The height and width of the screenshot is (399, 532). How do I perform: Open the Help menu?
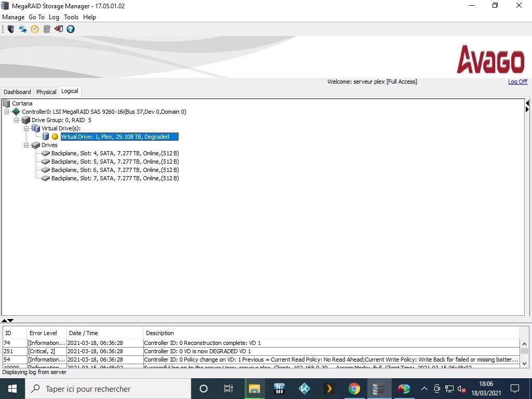[89, 17]
